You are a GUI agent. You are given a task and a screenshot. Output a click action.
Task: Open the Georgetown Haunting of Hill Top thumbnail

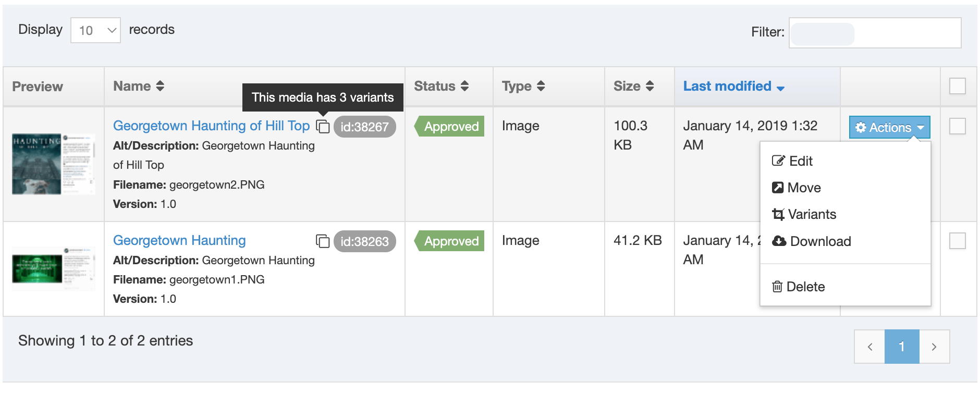pyautogui.click(x=53, y=164)
